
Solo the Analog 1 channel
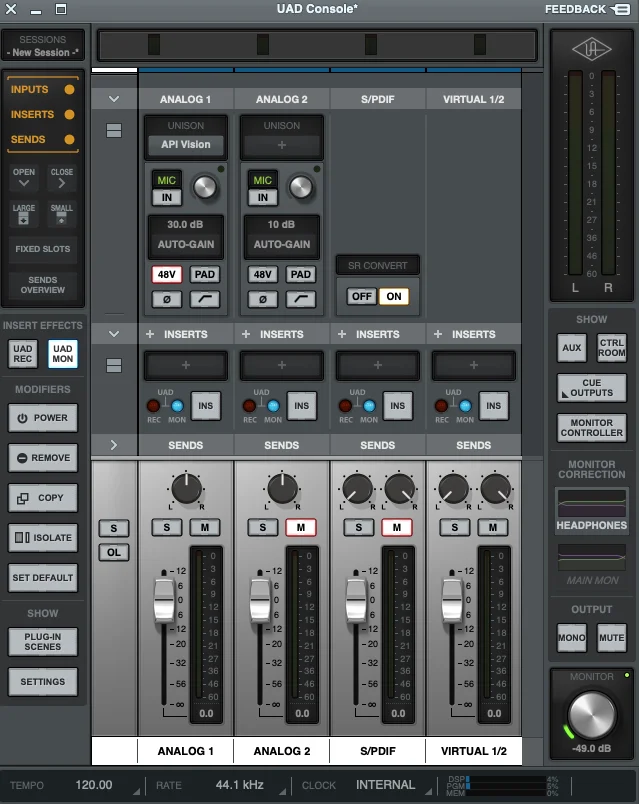coord(167,527)
